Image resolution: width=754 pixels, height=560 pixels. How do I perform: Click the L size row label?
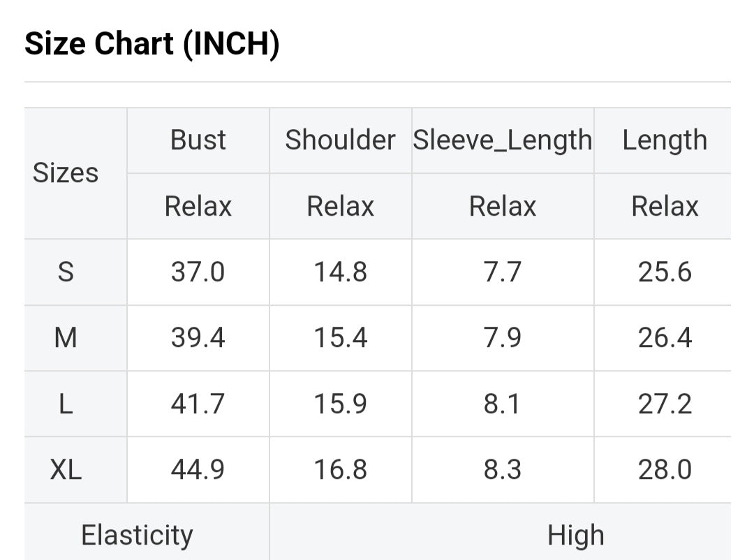(x=66, y=404)
